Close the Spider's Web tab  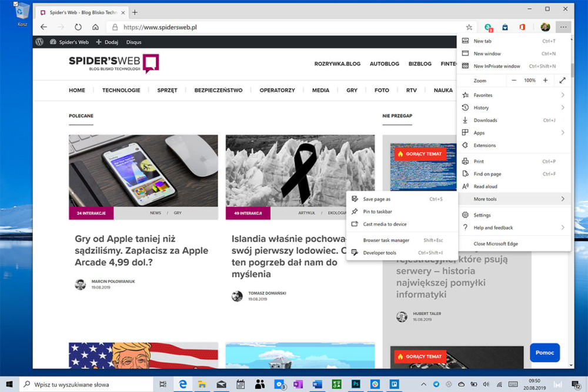(x=123, y=12)
